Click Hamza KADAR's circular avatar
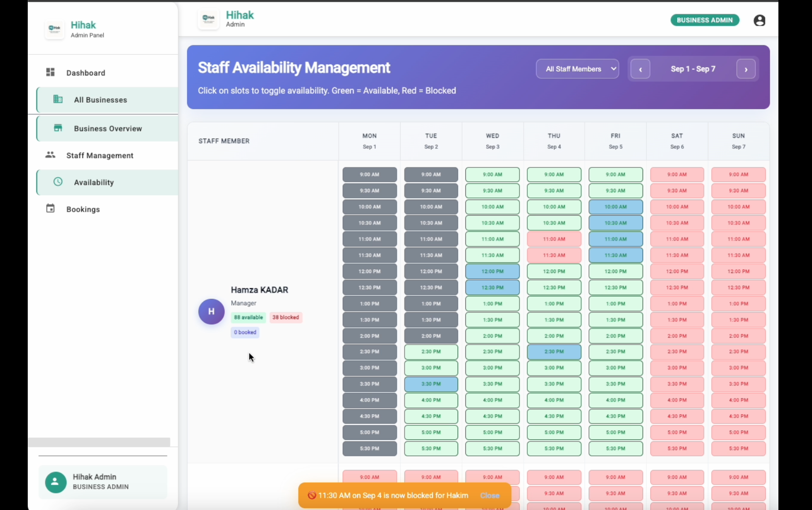812x510 pixels. [211, 311]
